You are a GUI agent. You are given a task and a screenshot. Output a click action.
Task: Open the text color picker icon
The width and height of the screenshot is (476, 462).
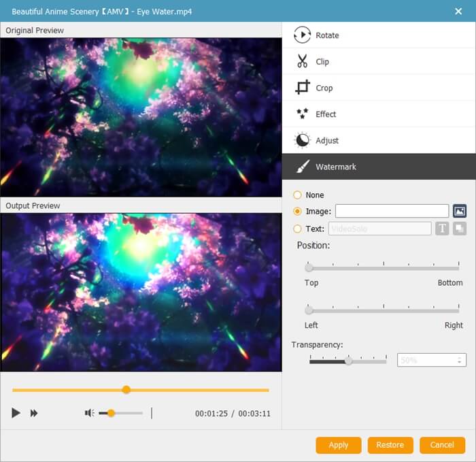(460, 229)
